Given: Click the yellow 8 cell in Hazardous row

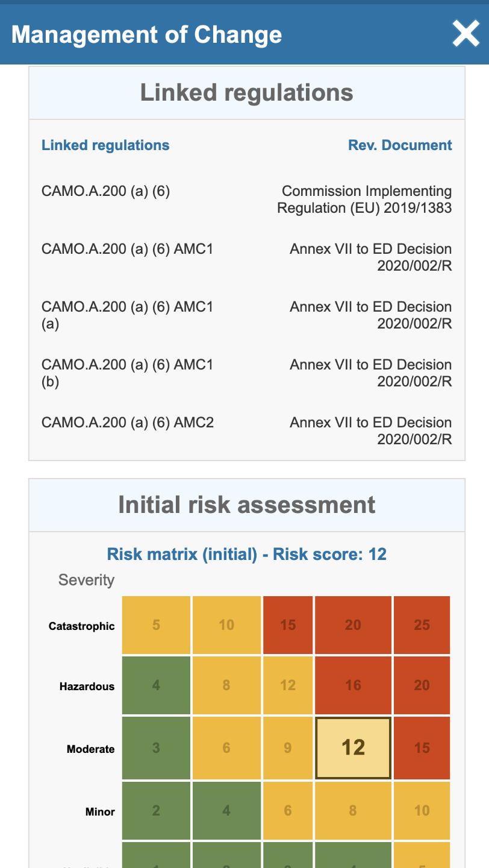Looking at the screenshot, I should tap(226, 685).
